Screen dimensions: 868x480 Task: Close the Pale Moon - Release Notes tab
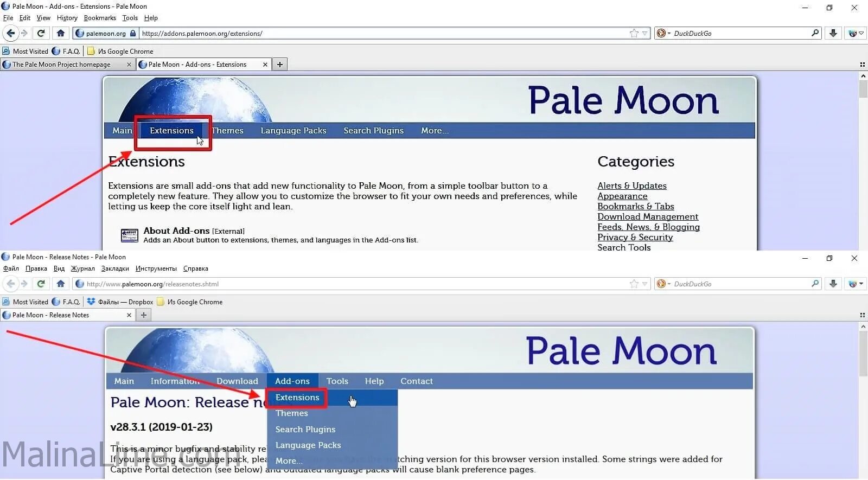pos(129,315)
